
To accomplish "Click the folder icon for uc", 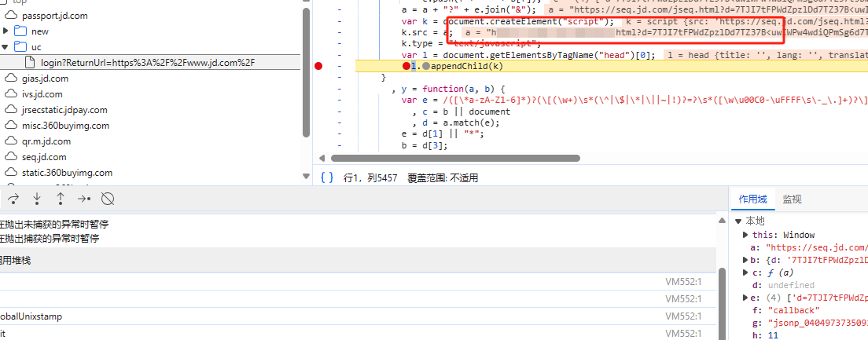I will point(20,47).
